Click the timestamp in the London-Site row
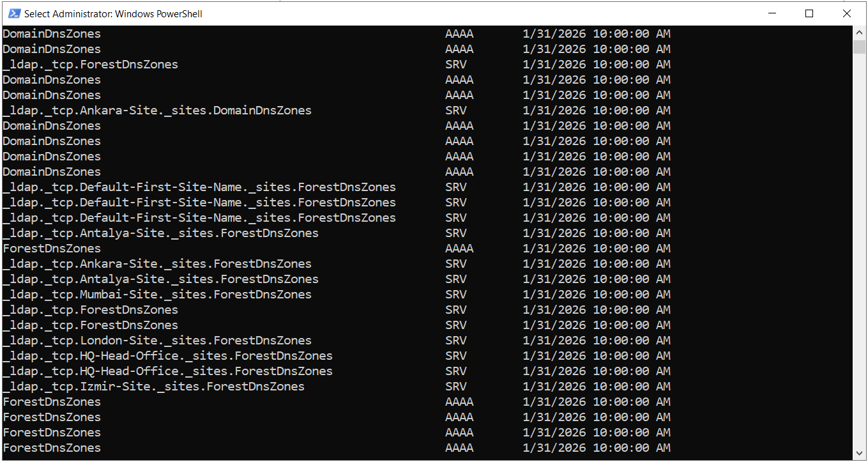This screenshot has height=462, width=868. click(597, 341)
